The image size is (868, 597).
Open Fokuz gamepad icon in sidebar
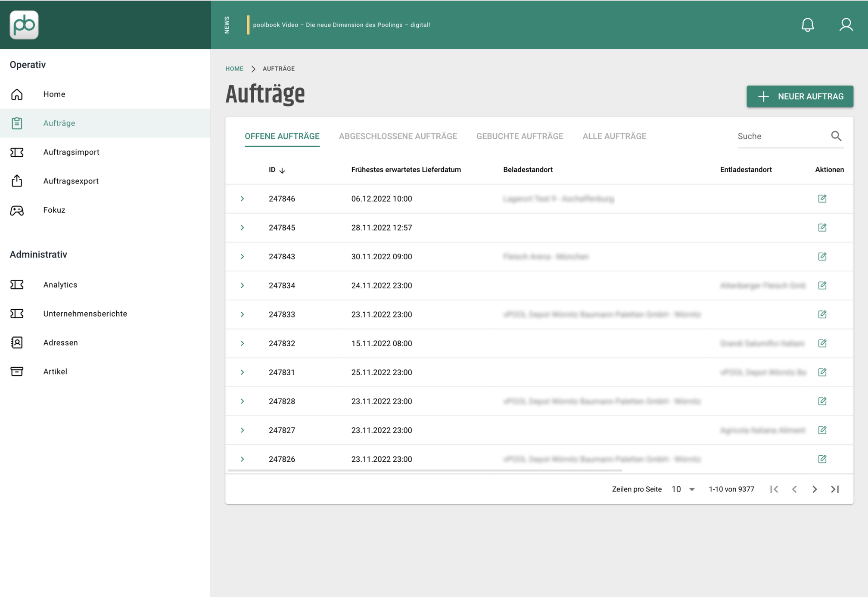pos(17,210)
